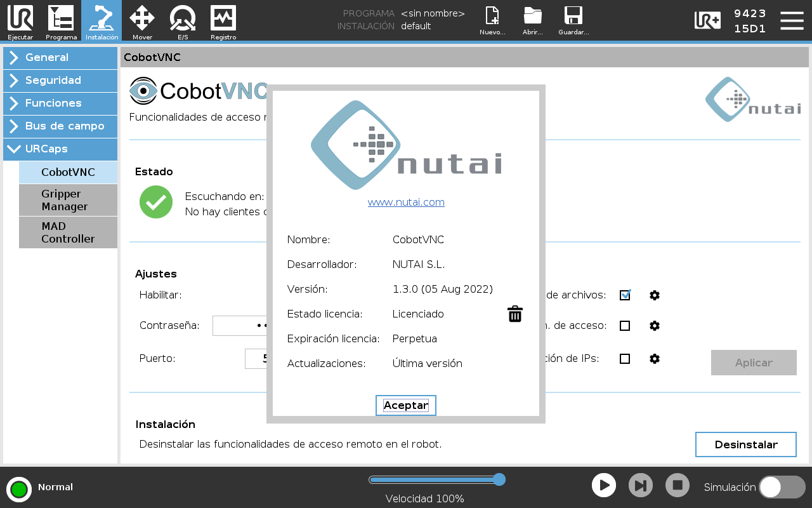Click the green Normal robot status indicator
Viewport: 812px width, 508px height.
pyautogui.click(x=19, y=489)
